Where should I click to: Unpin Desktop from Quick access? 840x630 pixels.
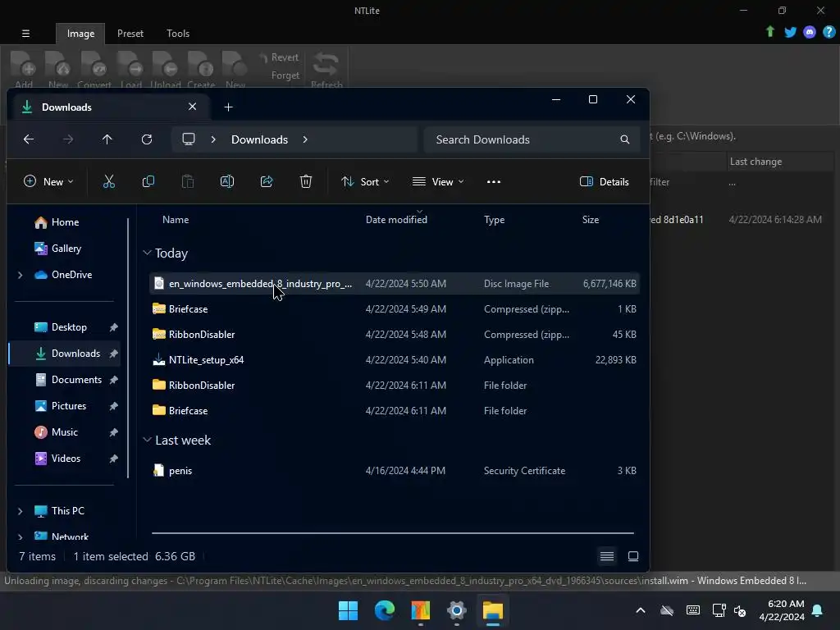(113, 327)
